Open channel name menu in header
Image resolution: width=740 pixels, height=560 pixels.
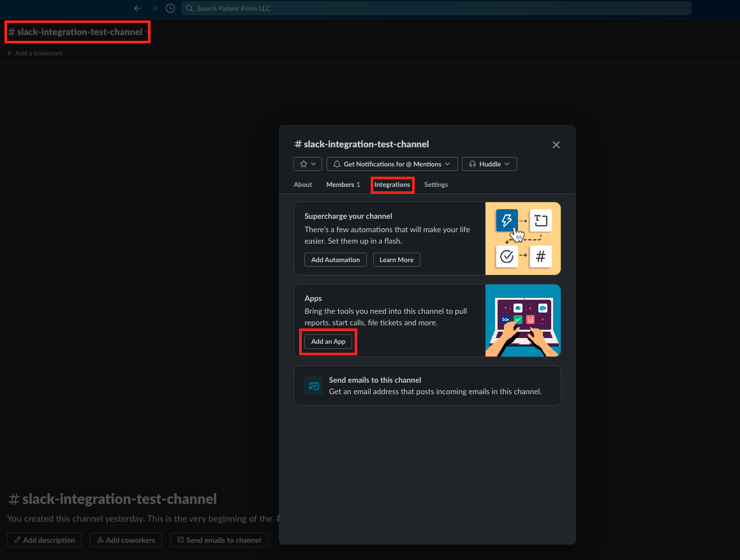pyautogui.click(x=78, y=32)
